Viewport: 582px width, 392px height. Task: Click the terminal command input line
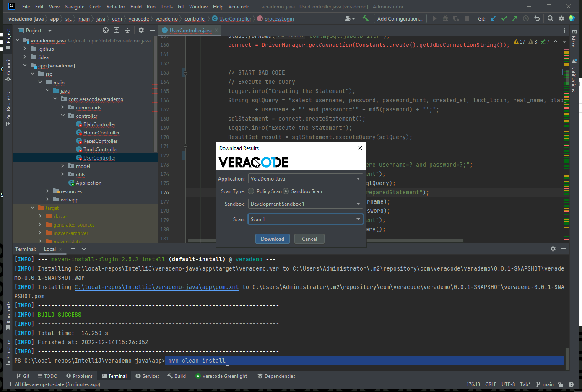click(365, 361)
